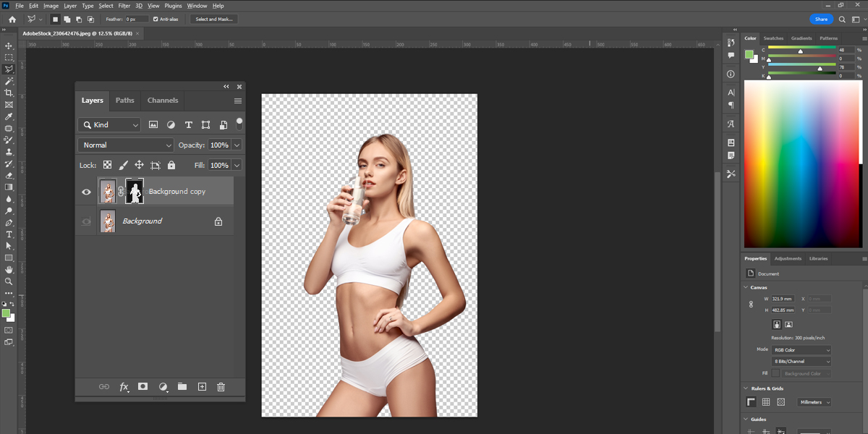Select the Hand tool

(9, 270)
